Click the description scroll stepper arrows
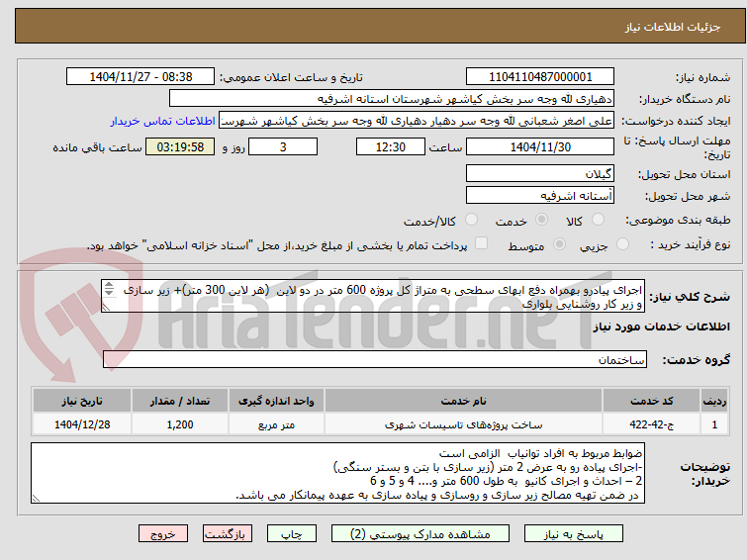The image size is (747, 560). (109, 289)
